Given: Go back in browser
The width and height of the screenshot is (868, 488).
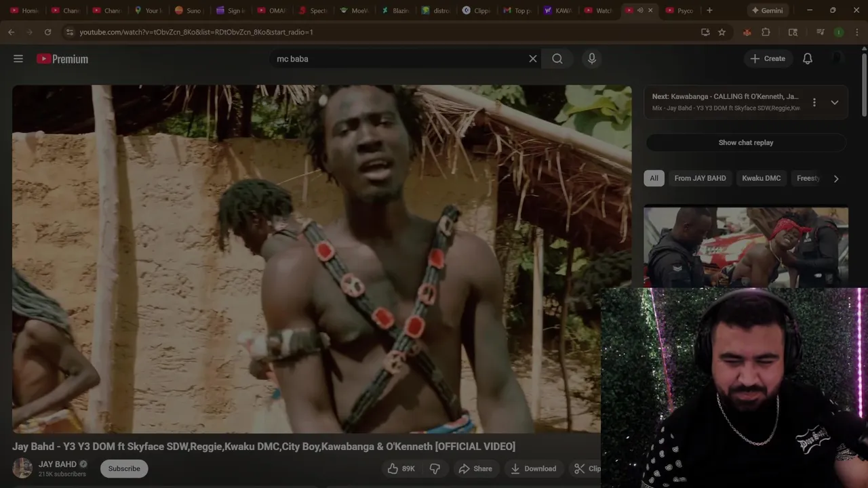Looking at the screenshot, I should tap(12, 32).
